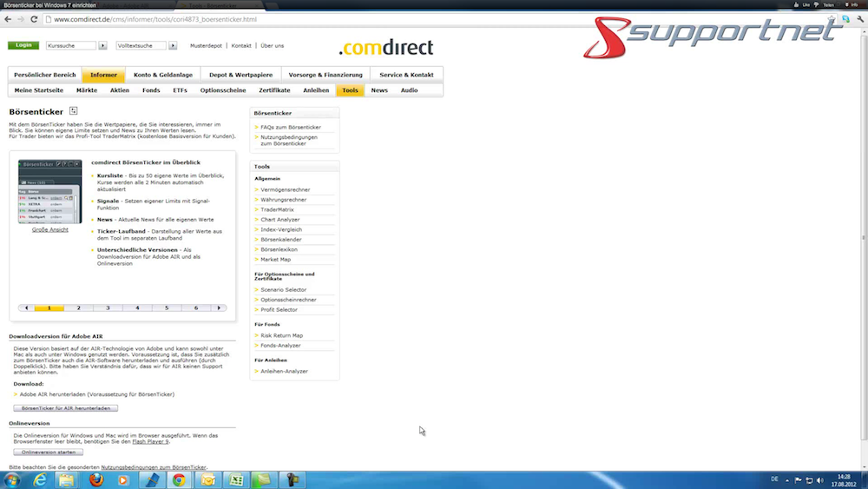Open the Windows Start menu

[x=11, y=479]
